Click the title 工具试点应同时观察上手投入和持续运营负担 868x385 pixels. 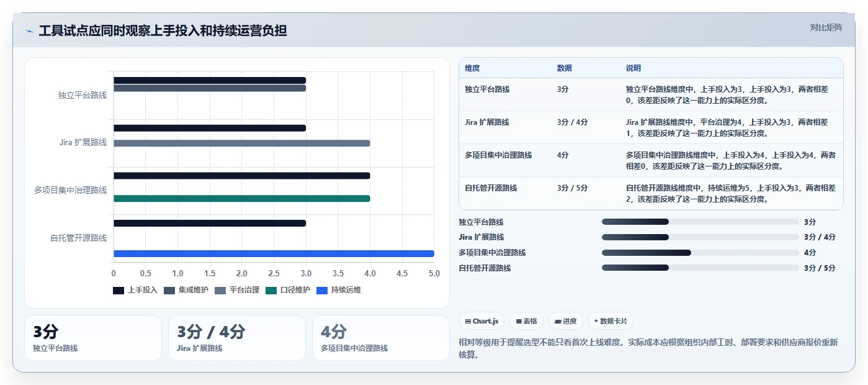pos(163,31)
